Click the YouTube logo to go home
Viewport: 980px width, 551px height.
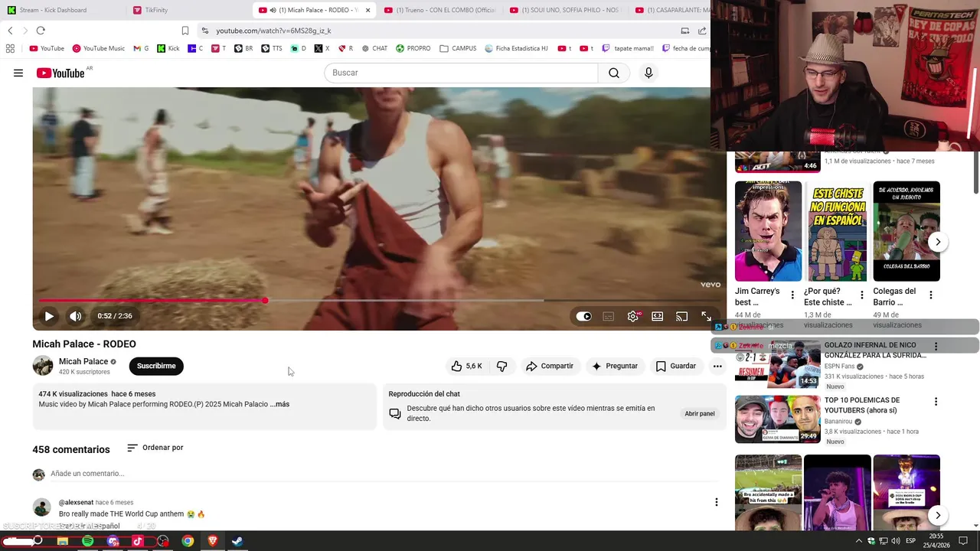[x=60, y=73]
